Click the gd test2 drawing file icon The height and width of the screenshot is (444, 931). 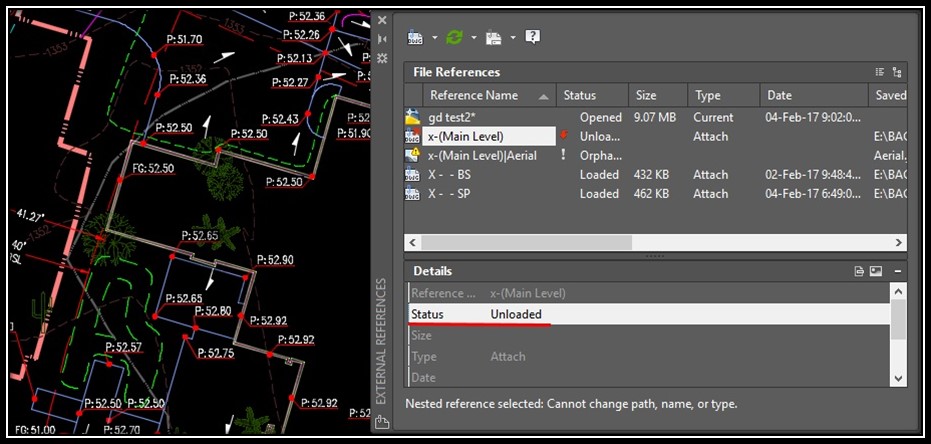click(413, 118)
